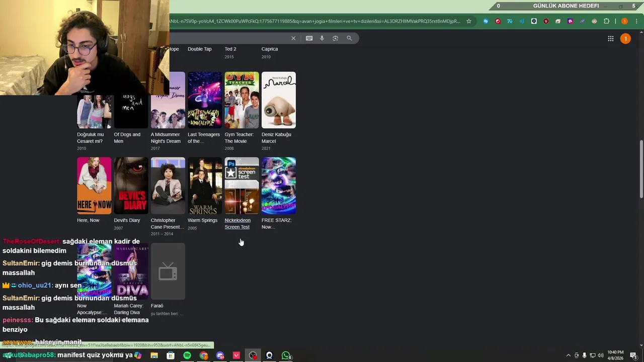644x362 pixels.
Task: Open the Chrome profile avatar in toolbar
Action: coord(624,21)
